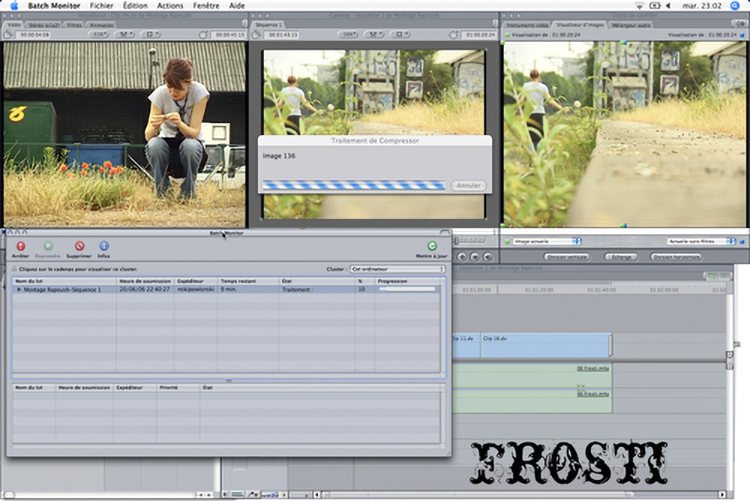Expand the Montage Rapoush-Séquence 1 batch row
Image resolution: width=750 pixels, height=501 pixels.
(19, 289)
